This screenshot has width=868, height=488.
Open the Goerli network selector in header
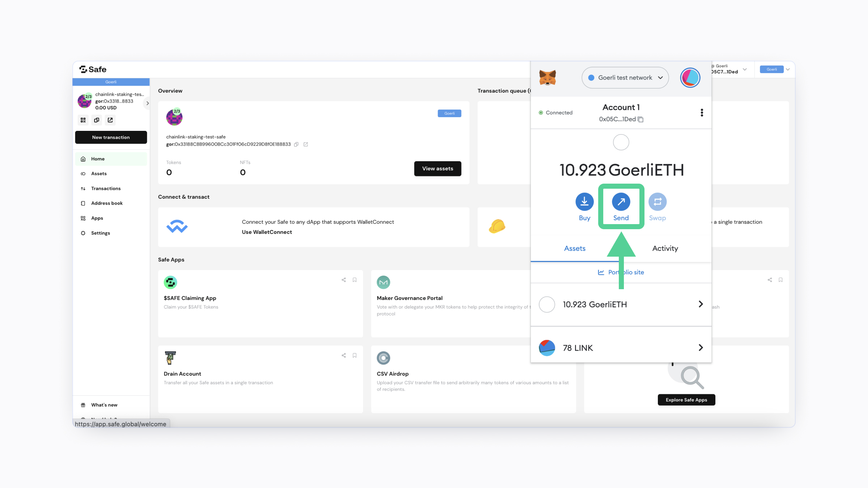pyautogui.click(x=775, y=69)
